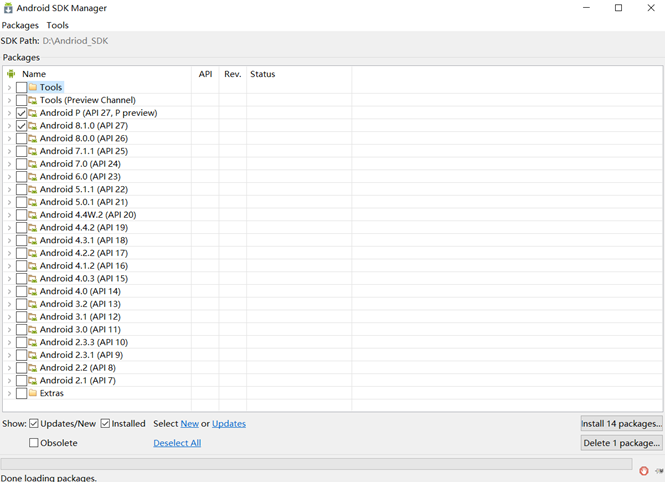The height and width of the screenshot is (482, 665).
Task: Click the Android 8.1.0 package folder icon
Action: point(33,126)
